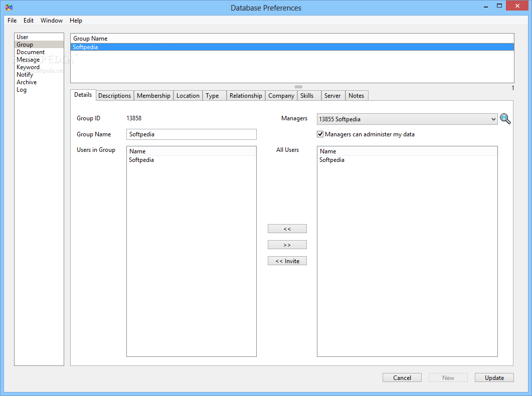The image size is (532, 396).
Task: Maximize the Database Preferences window
Action: pyautogui.click(x=499, y=6)
